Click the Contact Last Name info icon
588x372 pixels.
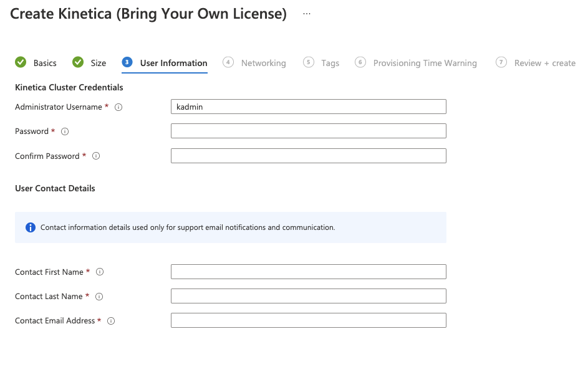click(x=99, y=297)
